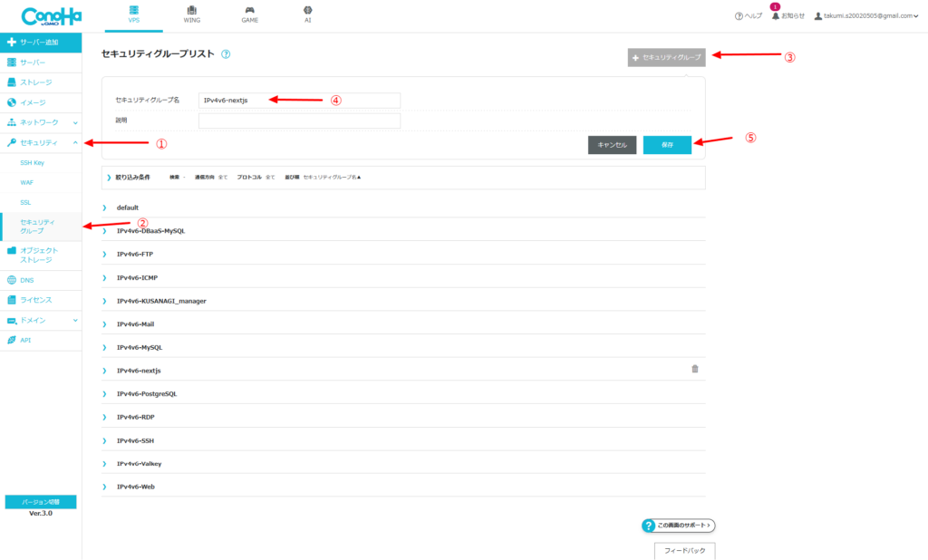928x560 pixels.
Task: Click the キャンセル cancel button
Action: [613, 145]
